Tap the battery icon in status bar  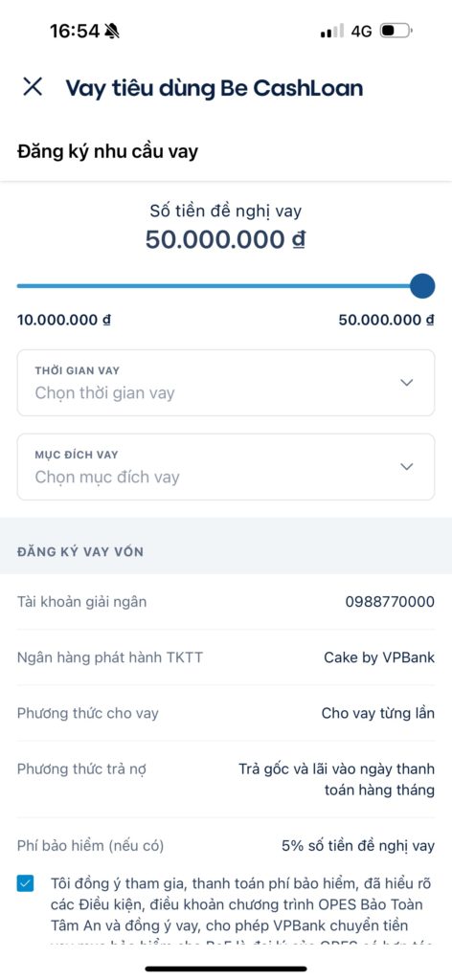click(x=395, y=31)
